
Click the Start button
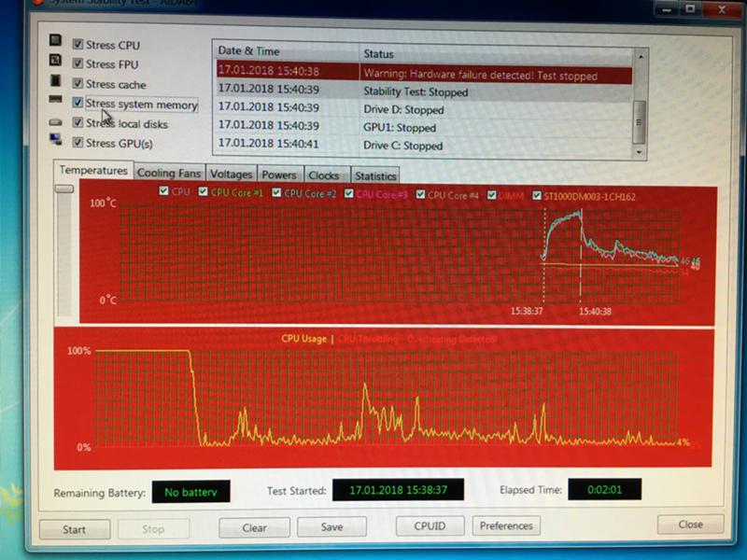tap(75, 529)
